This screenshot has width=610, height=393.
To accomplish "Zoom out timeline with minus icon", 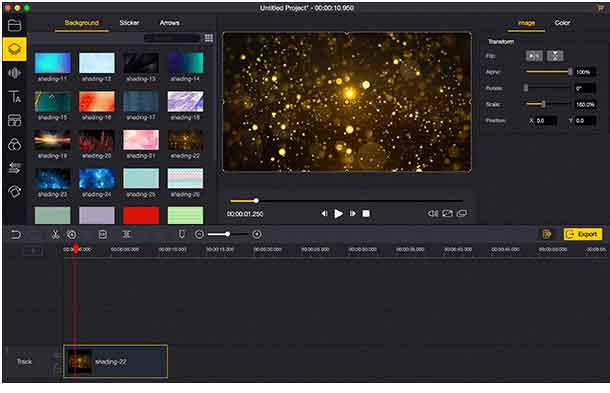I will (199, 234).
